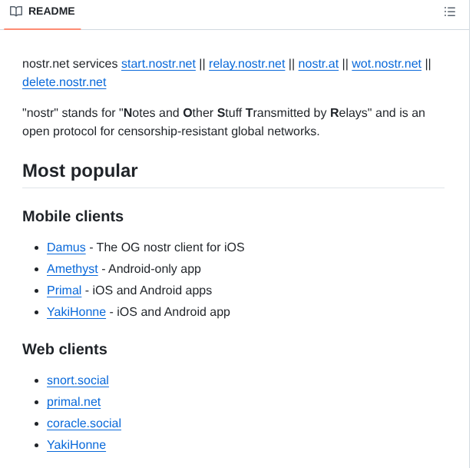Click the Web clients heading
The image size is (476, 468).
(64, 350)
